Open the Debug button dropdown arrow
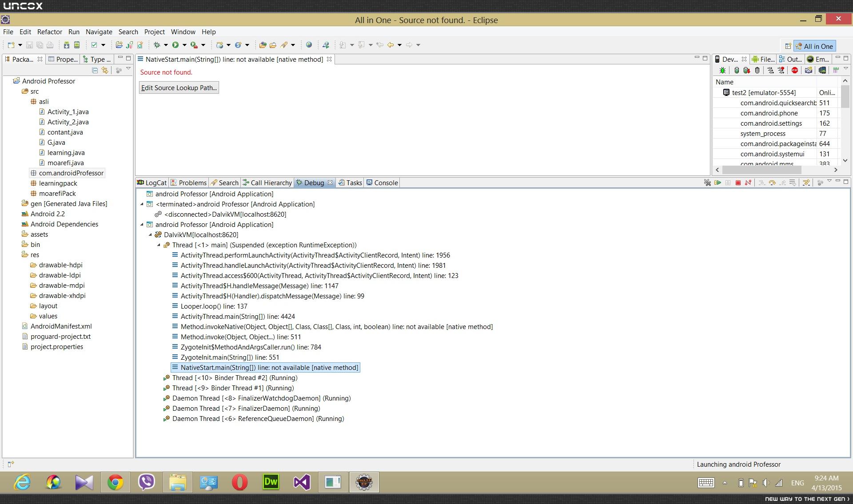 click(x=166, y=45)
